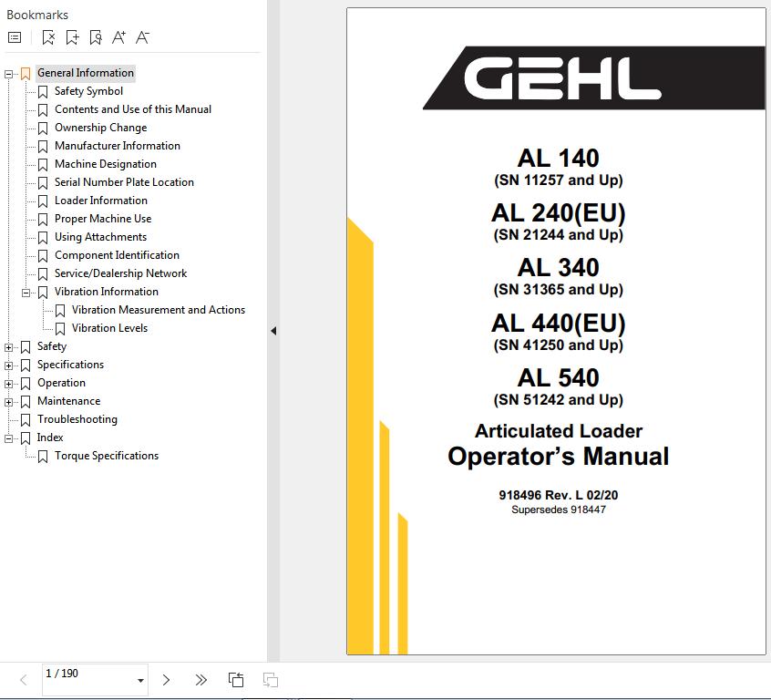
Task: Increase bookmark text size
Action: coord(119,37)
